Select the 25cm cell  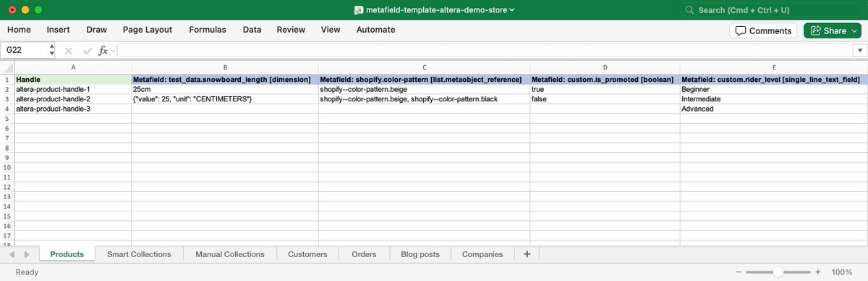(224, 88)
